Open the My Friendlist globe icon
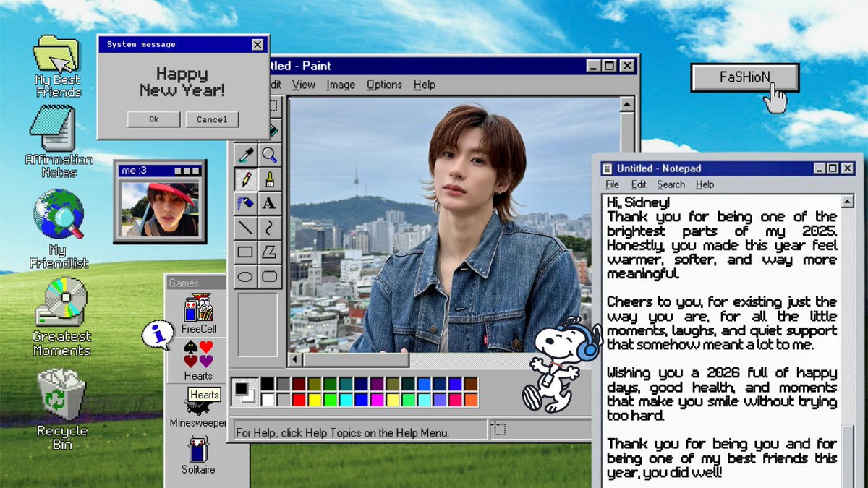Image resolution: width=868 pixels, height=488 pixels. click(x=59, y=228)
